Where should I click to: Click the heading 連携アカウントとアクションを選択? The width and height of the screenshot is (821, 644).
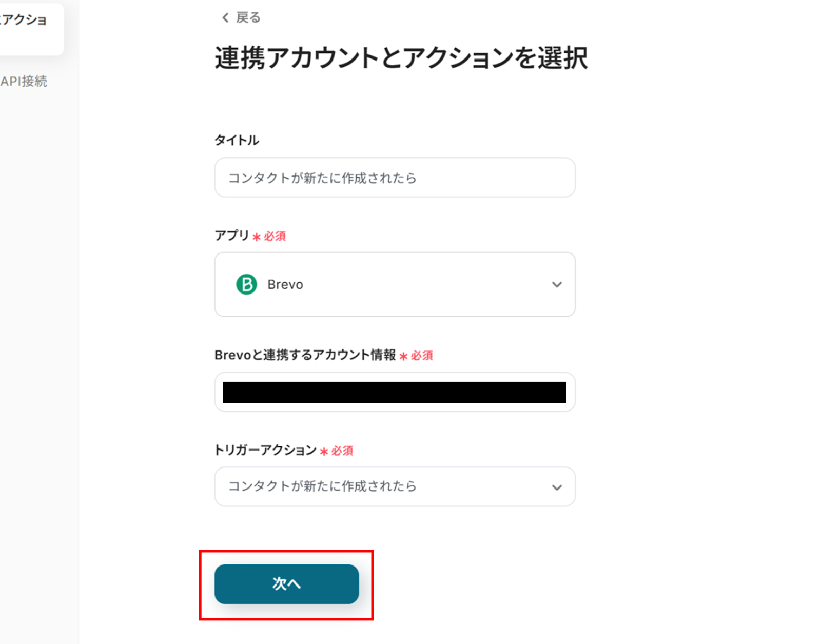(x=401, y=58)
